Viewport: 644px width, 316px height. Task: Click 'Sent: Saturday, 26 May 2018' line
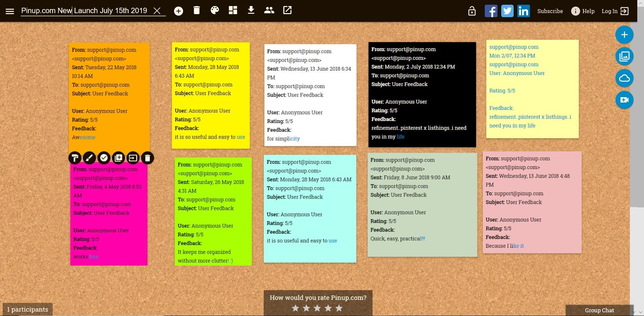(211, 182)
